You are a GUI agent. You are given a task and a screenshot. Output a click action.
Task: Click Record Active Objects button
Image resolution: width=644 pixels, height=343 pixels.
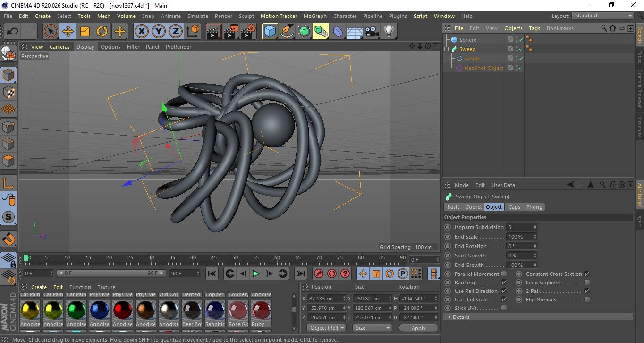(x=319, y=274)
